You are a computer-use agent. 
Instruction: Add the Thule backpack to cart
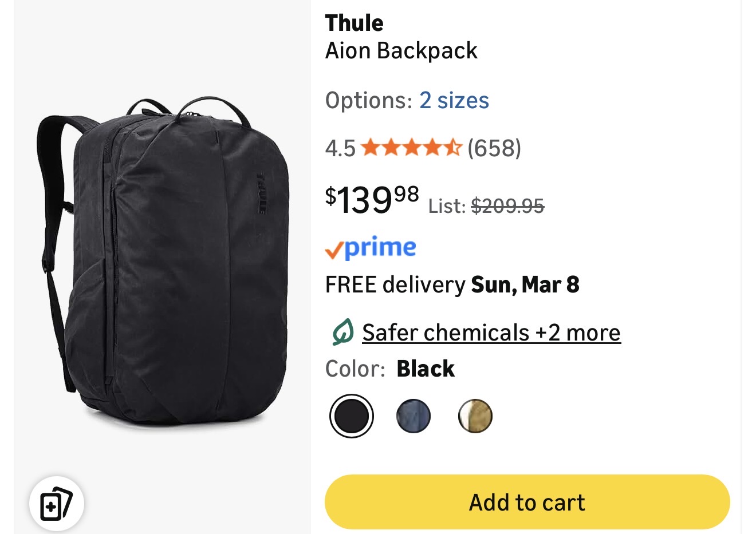[x=527, y=502]
